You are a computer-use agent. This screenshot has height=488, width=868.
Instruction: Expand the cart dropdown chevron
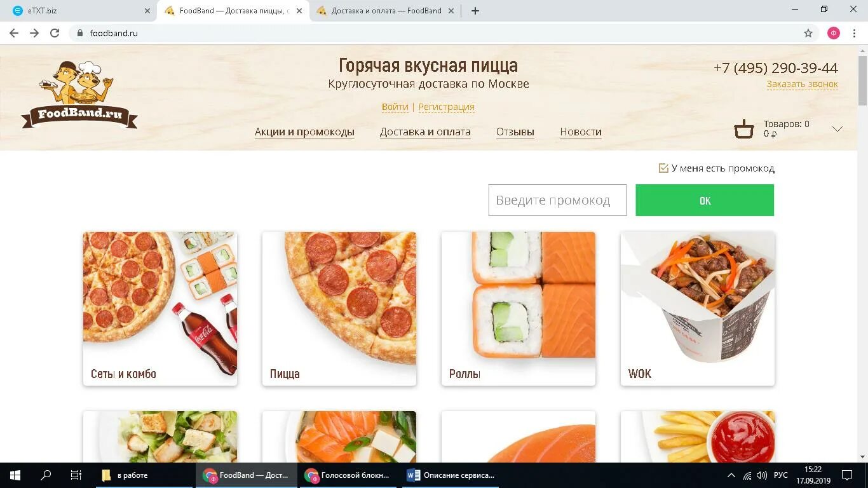837,129
